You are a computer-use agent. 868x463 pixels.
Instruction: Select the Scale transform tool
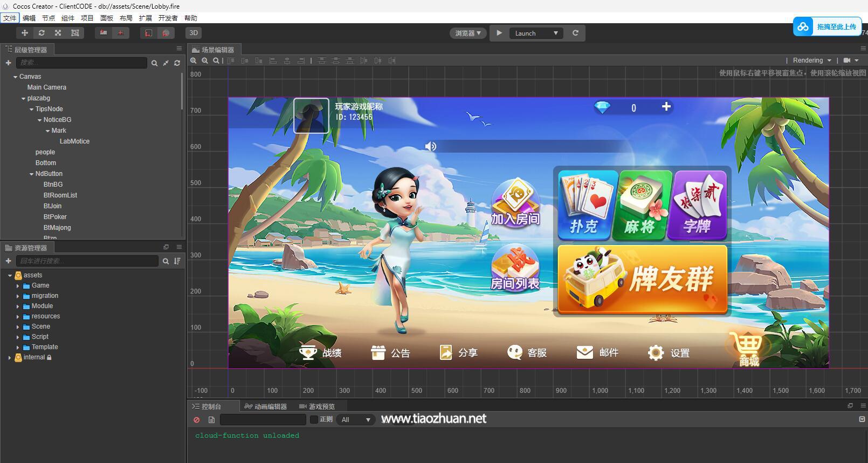tap(58, 33)
